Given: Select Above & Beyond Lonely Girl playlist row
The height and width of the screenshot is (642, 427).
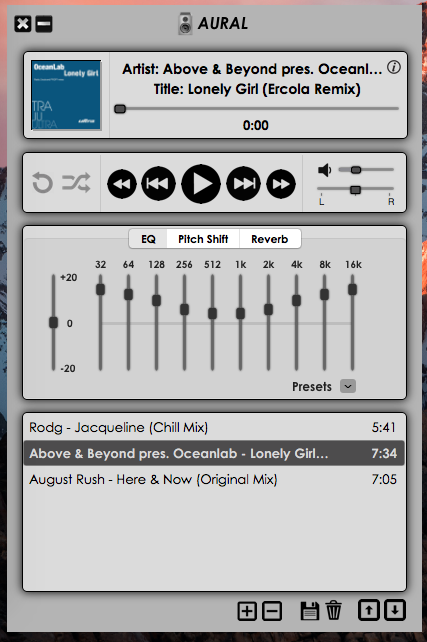Looking at the screenshot, I should pos(214,453).
